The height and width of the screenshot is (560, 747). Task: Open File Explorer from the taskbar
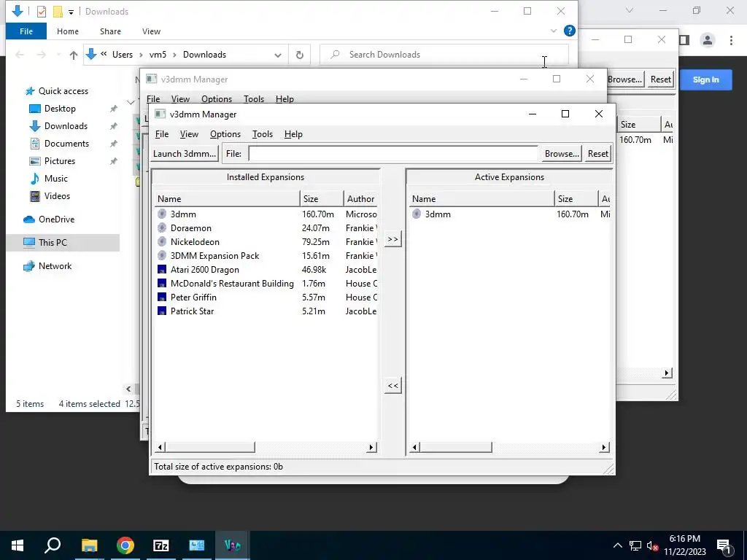tap(89, 545)
